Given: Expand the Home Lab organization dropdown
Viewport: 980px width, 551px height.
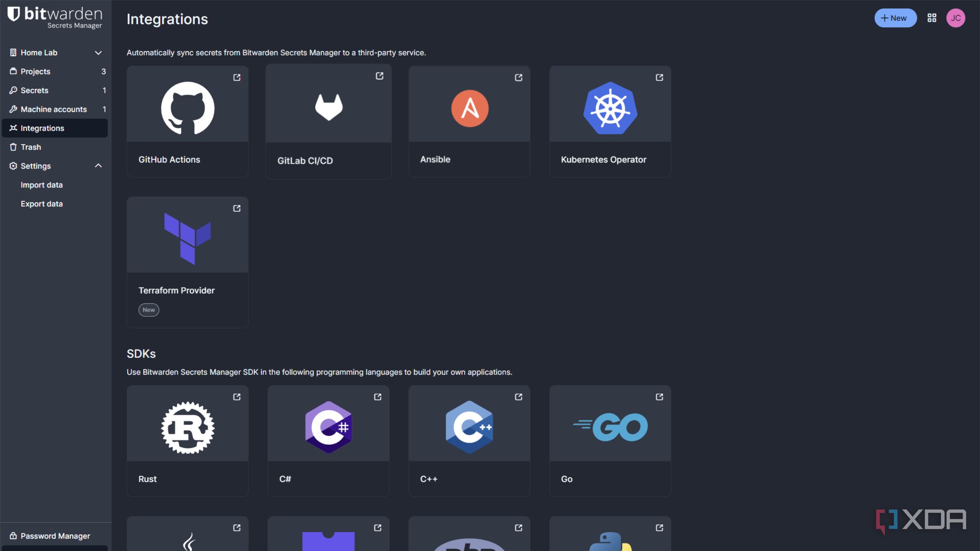Looking at the screenshot, I should click(x=98, y=53).
